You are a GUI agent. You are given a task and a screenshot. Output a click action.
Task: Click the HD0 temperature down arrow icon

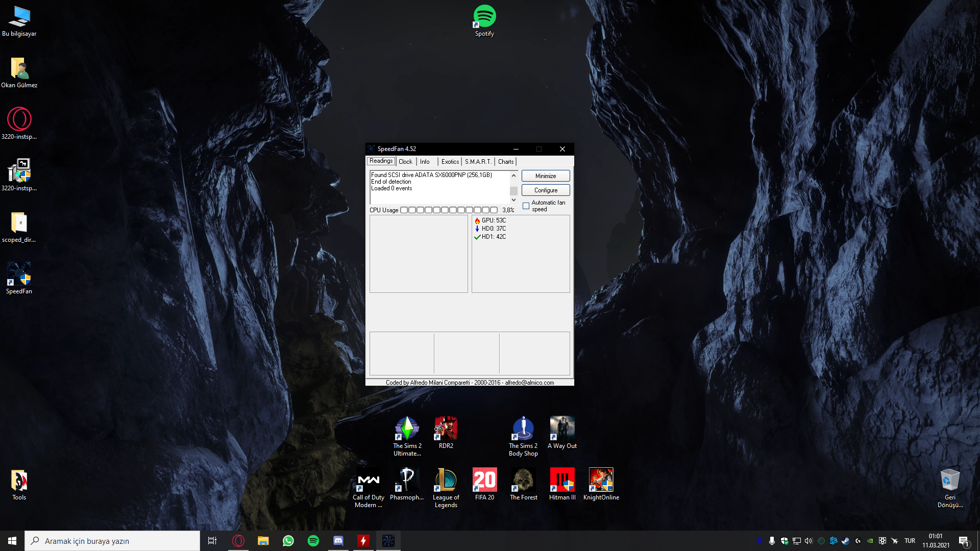pos(477,229)
